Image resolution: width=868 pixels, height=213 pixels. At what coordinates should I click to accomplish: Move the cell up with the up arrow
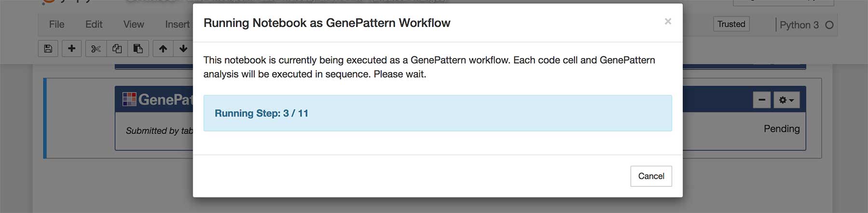tap(163, 49)
